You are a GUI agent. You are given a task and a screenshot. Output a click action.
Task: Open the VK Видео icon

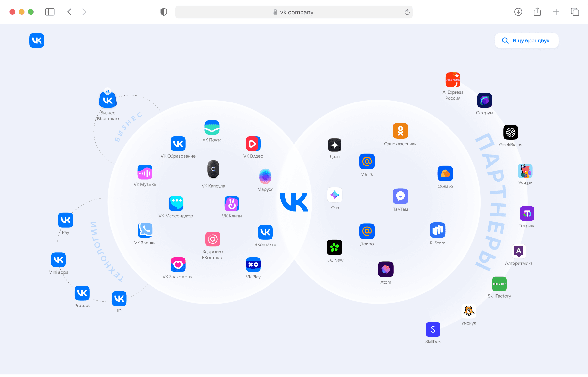[x=253, y=144]
